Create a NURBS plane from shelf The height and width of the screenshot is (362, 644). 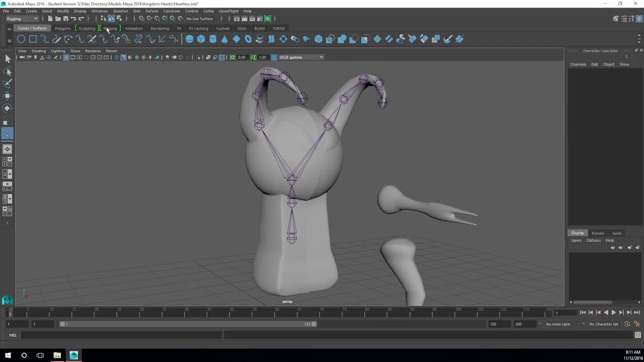coord(236,39)
